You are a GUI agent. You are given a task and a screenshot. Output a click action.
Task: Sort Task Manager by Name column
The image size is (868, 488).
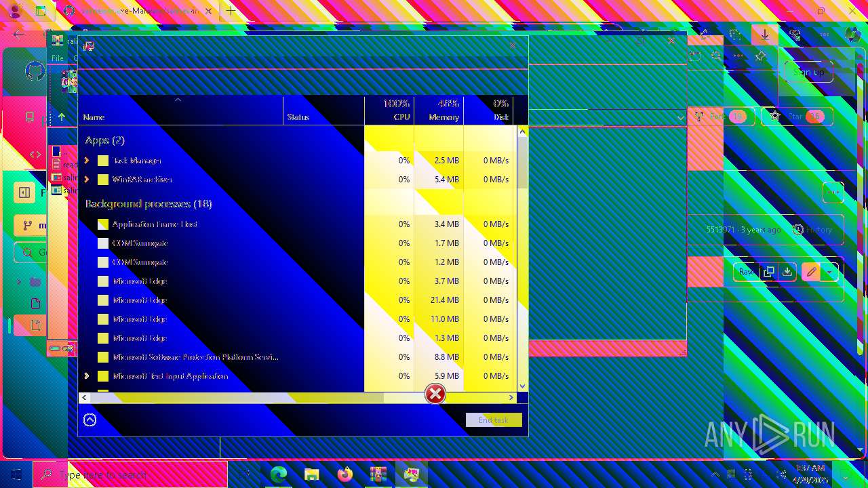180,110
